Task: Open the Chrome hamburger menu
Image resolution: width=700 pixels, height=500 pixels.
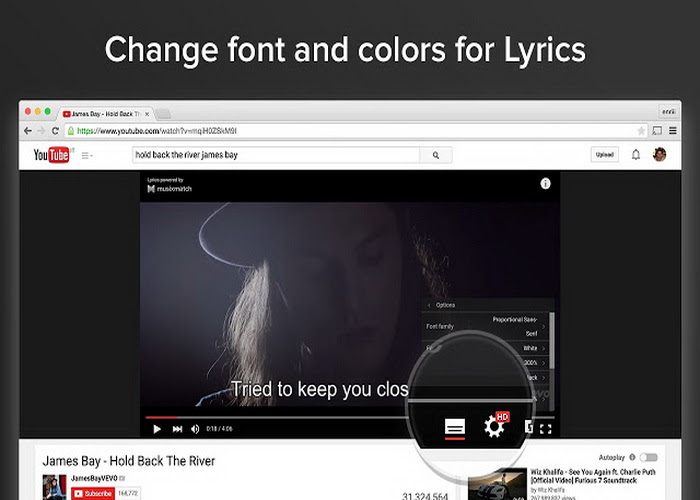Action: tap(673, 131)
